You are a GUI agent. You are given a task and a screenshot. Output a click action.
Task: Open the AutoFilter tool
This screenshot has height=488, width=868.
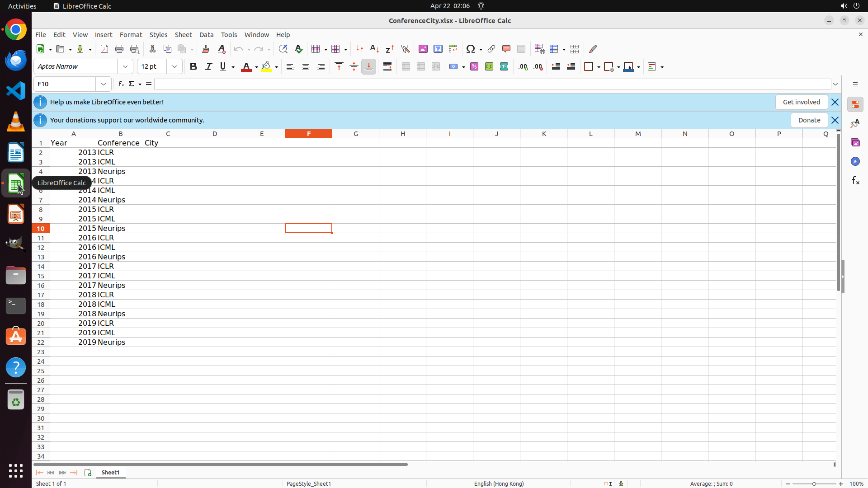pos(405,49)
